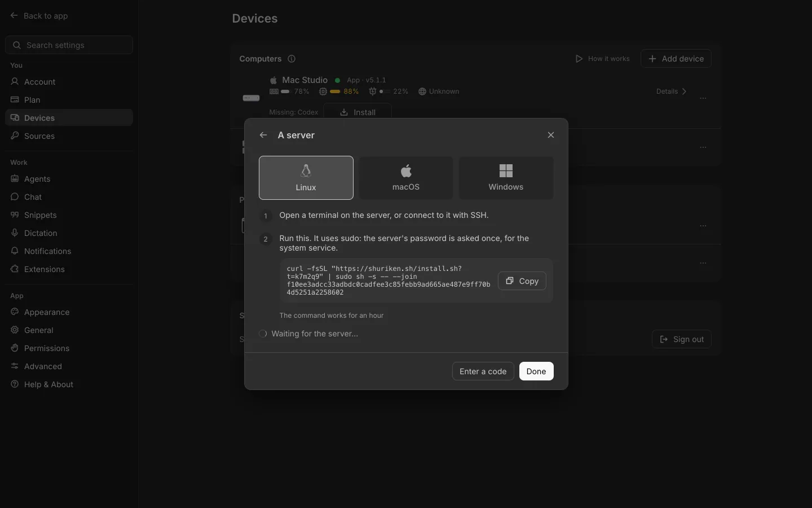Expand Mac Studio Details
The image size is (812, 508).
click(x=672, y=91)
